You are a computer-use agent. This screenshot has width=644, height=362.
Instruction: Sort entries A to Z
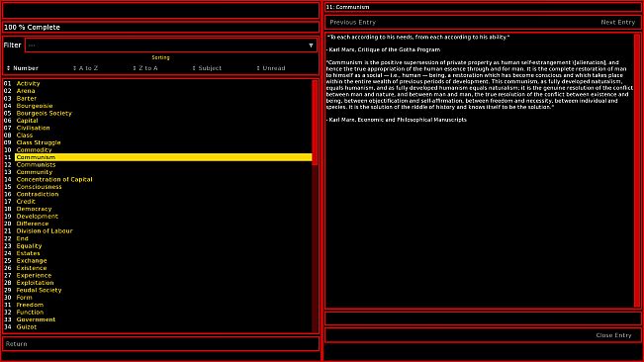pyautogui.click(x=85, y=68)
